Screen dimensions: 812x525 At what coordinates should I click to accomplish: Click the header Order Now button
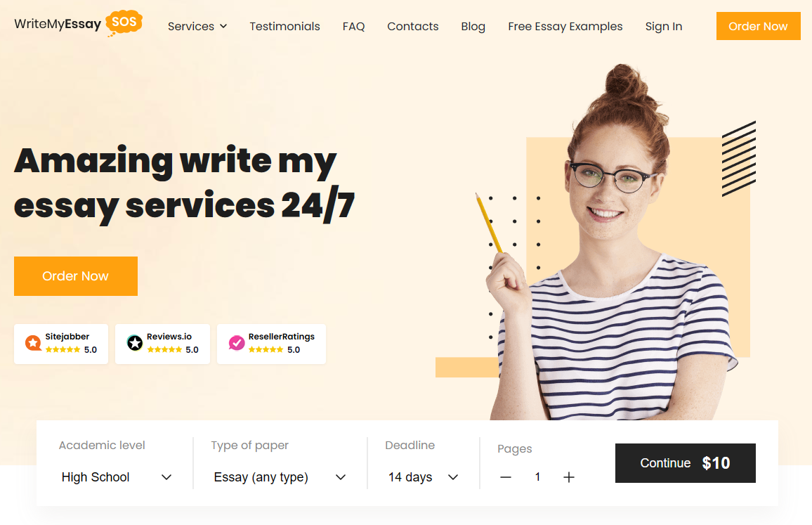coord(758,26)
